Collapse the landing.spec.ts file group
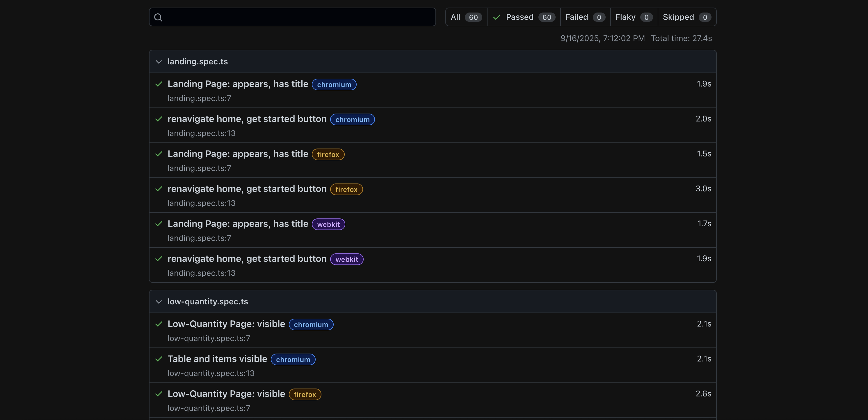 [x=159, y=62]
